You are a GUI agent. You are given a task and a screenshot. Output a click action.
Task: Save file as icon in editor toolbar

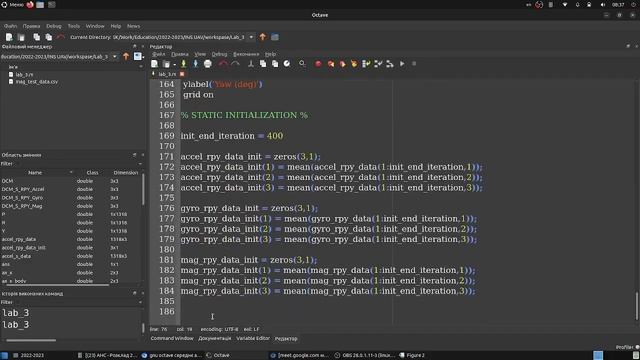(x=196, y=64)
